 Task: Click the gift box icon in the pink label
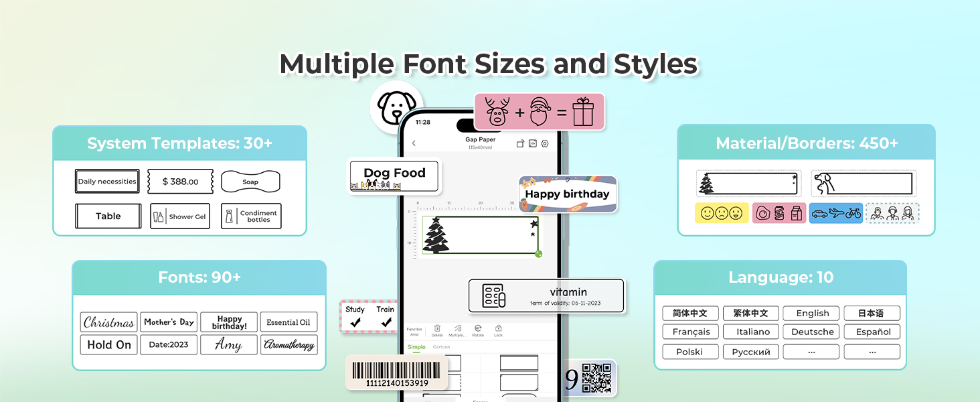[x=583, y=111]
